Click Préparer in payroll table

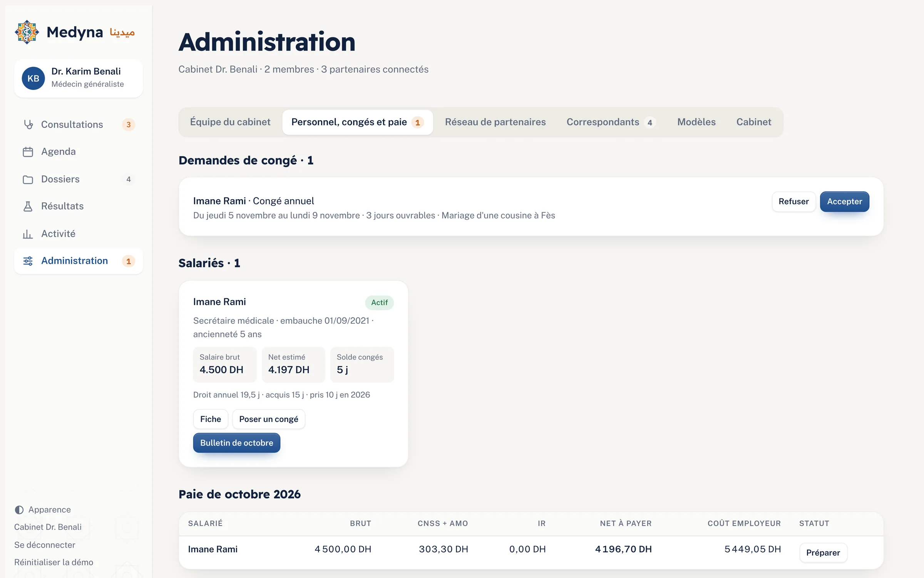tap(823, 553)
